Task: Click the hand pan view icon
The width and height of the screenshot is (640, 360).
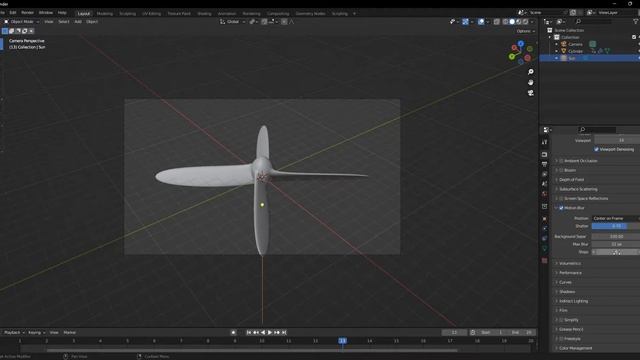Action: pyautogui.click(x=531, y=82)
